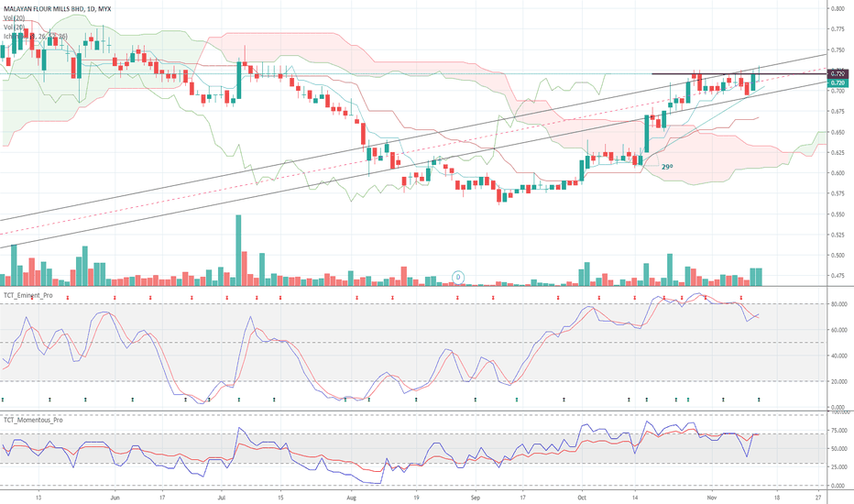Viewport: 854px width, 504px height.
Task: Click the 0.475 price axis label
Action: coord(838,276)
